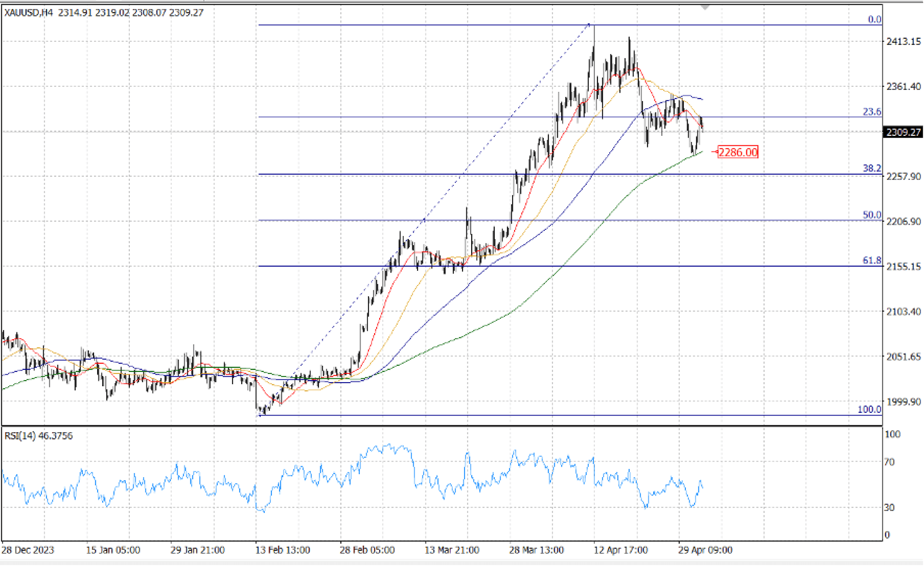Select the 50.0 Fibonacci level label

pos(872,215)
